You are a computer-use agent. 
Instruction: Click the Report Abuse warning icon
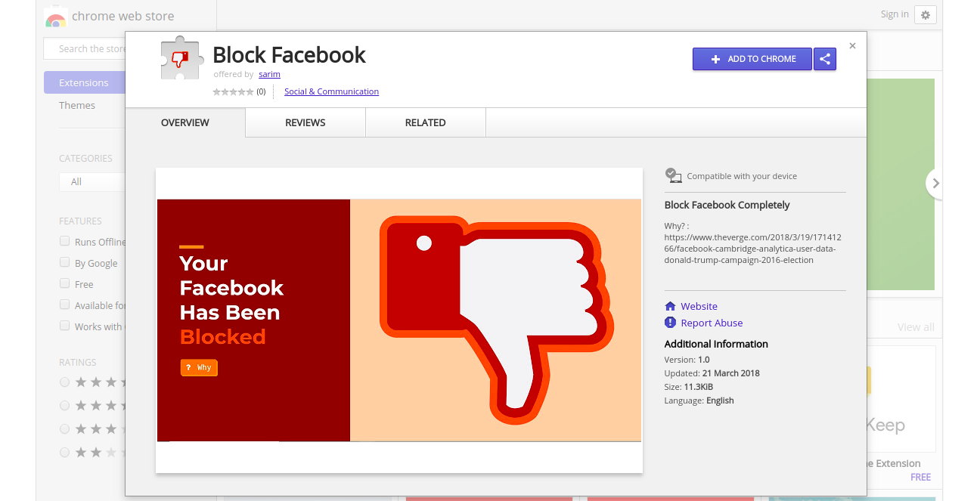pos(670,323)
